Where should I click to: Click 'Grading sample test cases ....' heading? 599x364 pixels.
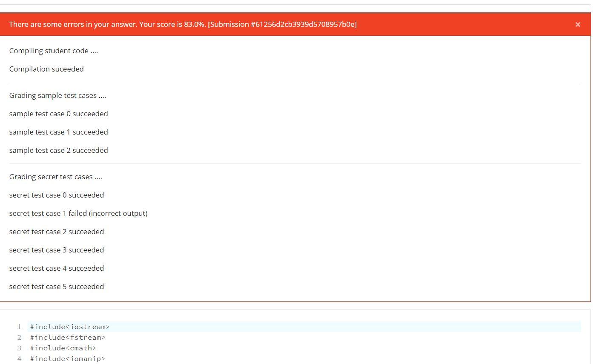click(57, 95)
